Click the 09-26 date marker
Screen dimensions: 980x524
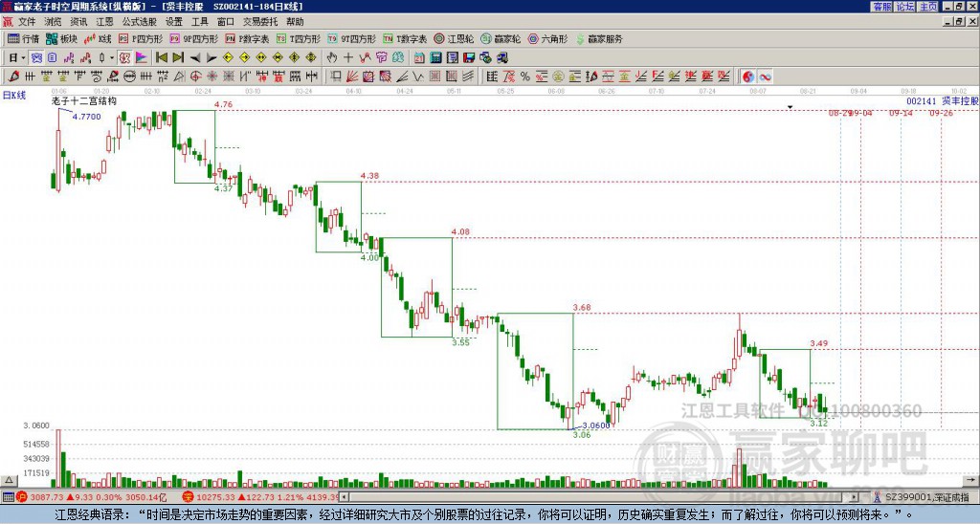click(941, 113)
